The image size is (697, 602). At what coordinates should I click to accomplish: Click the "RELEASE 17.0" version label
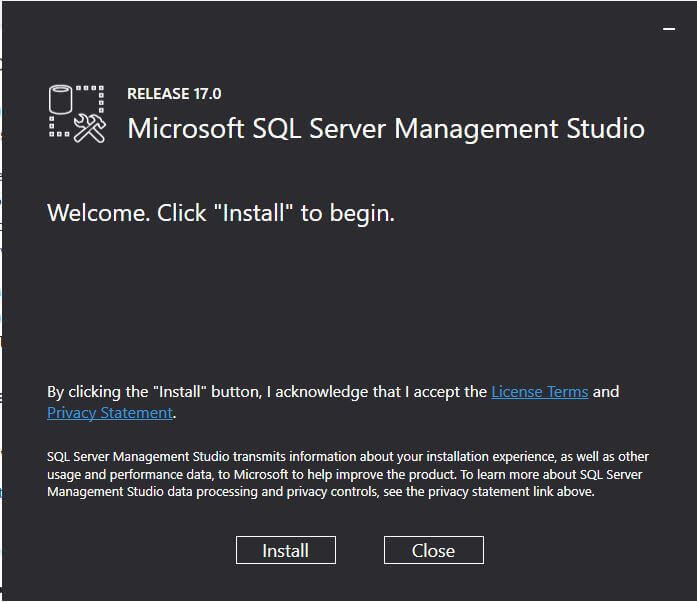pos(174,94)
